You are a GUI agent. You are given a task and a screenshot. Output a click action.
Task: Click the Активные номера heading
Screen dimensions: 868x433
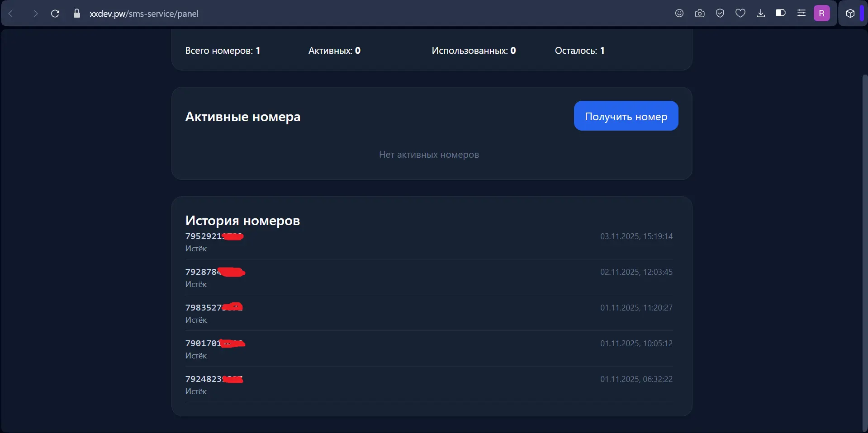click(x=243, y=117)
